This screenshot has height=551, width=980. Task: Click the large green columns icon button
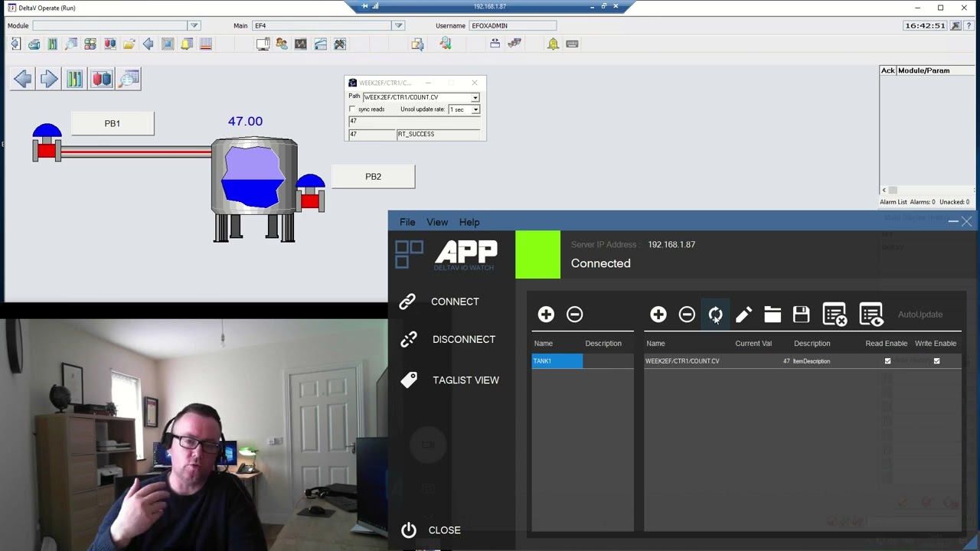[x=75, y=79]
